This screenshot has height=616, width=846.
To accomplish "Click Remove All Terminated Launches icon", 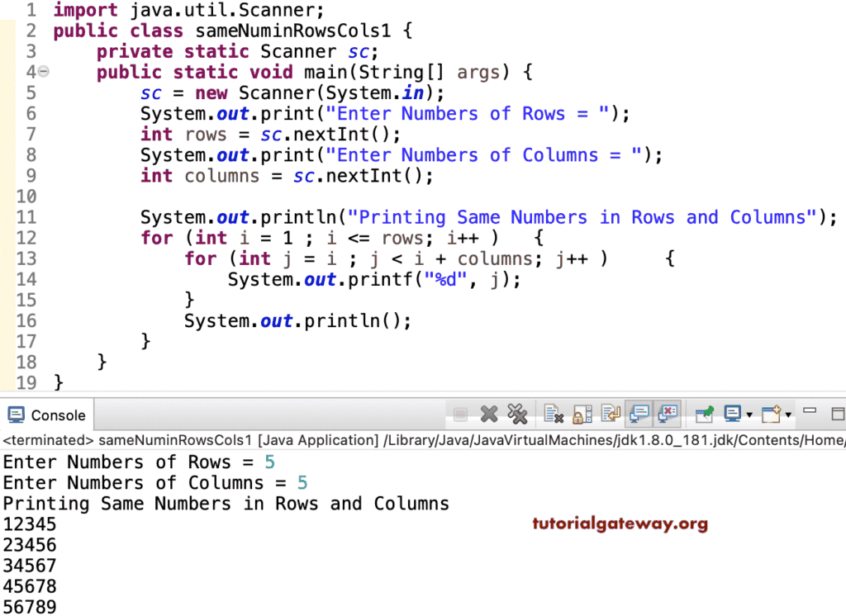I will [518, 413].
